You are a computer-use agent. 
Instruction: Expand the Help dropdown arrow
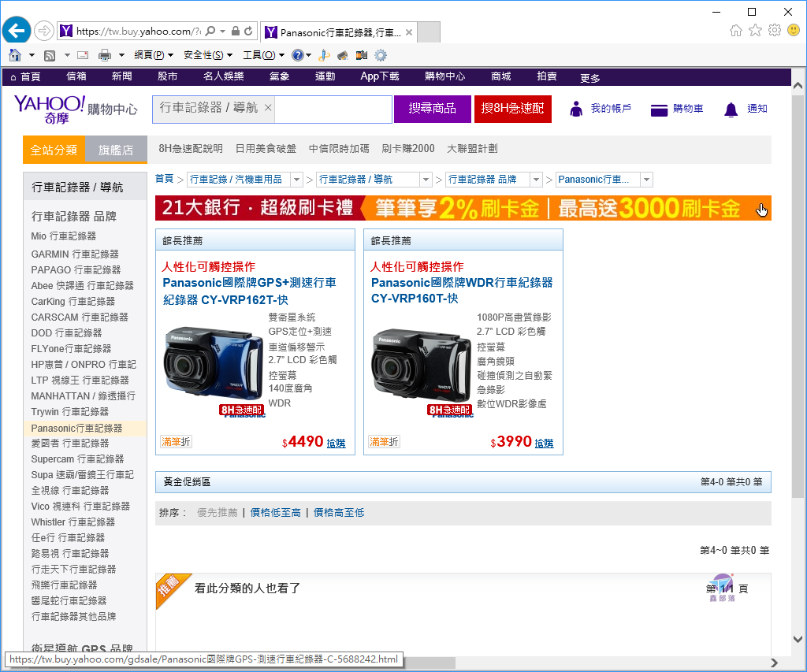(x=308, y=55)
